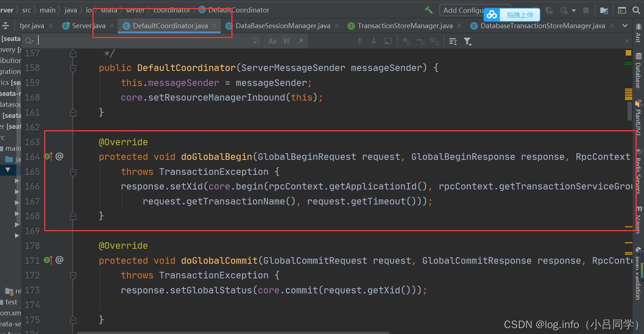
Task: Click implements gutter icon on line 171
Action: click(48, 260)
